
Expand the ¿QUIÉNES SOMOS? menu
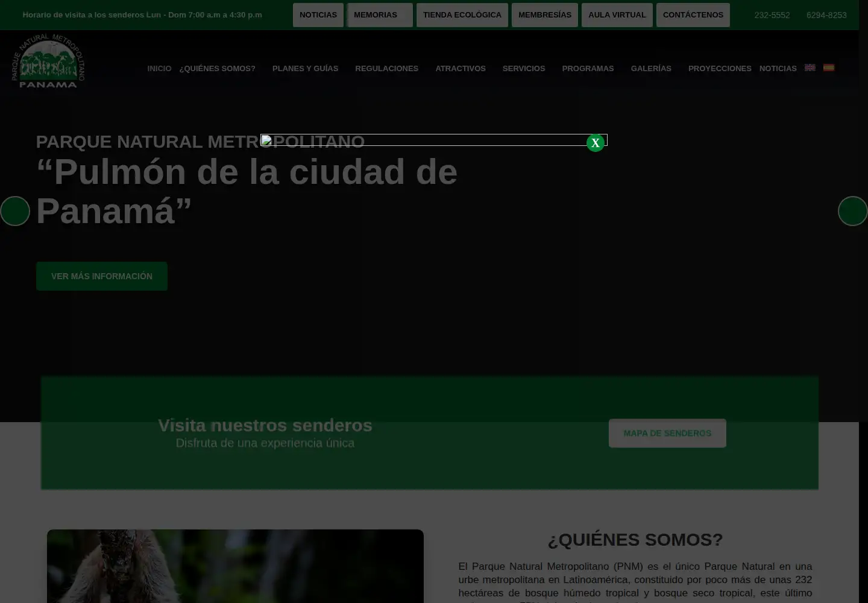click(218, 69)
